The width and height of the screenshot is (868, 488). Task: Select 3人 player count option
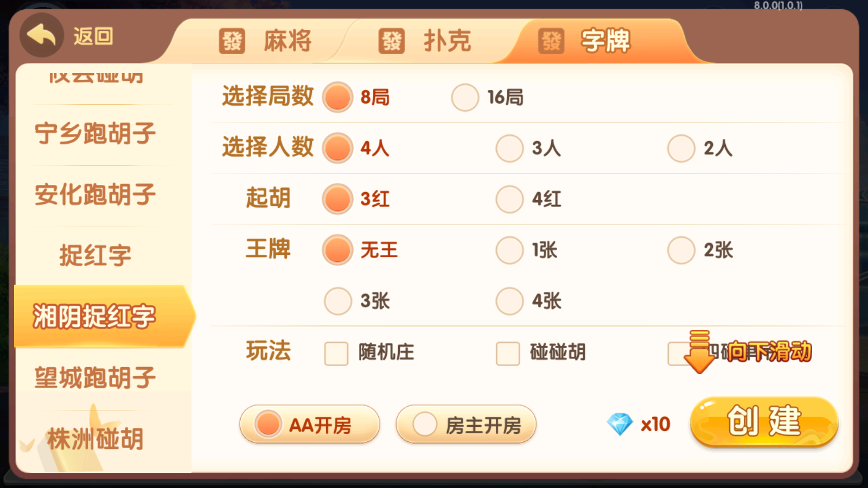509,147
